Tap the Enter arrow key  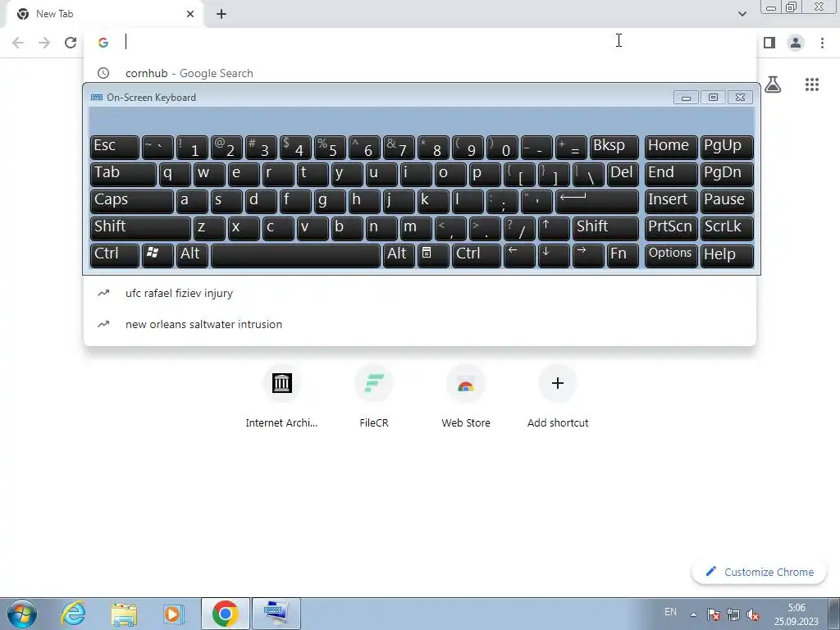click(597, 202)
